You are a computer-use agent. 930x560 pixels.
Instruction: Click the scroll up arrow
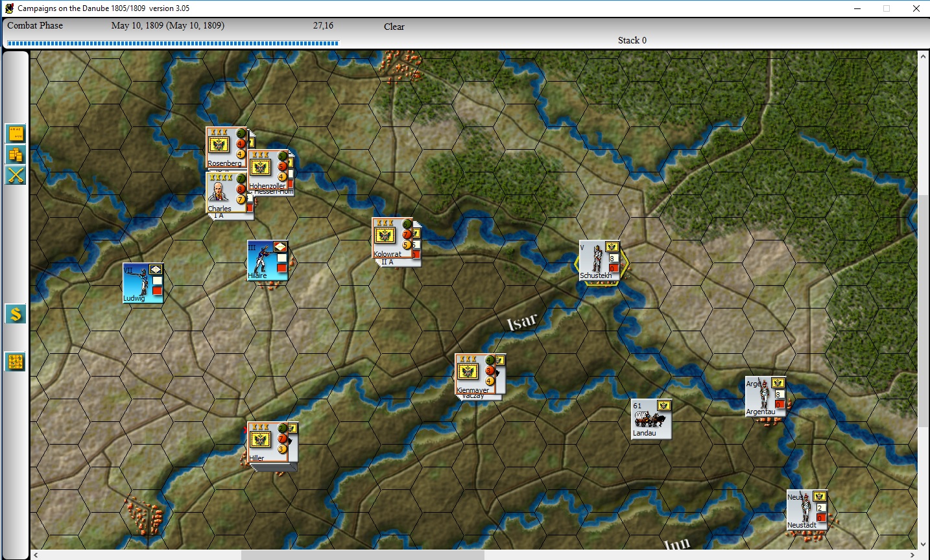click(x=924, y=56)
